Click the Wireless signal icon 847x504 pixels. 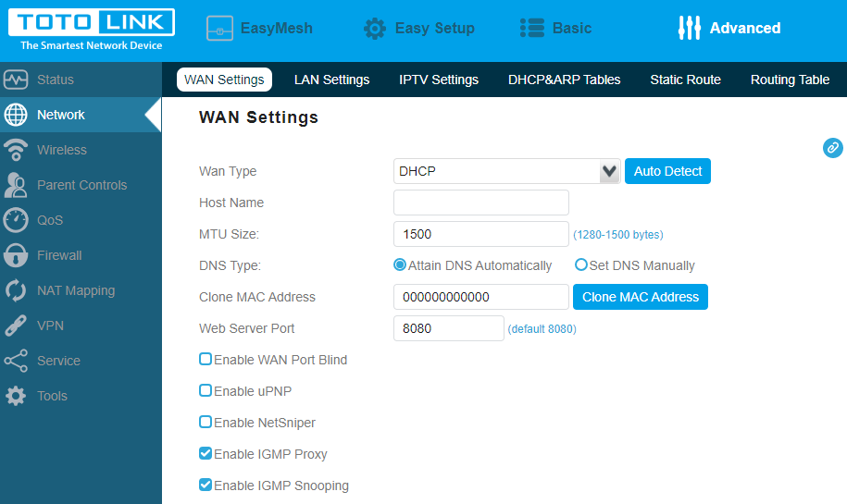tap(16, 150)
